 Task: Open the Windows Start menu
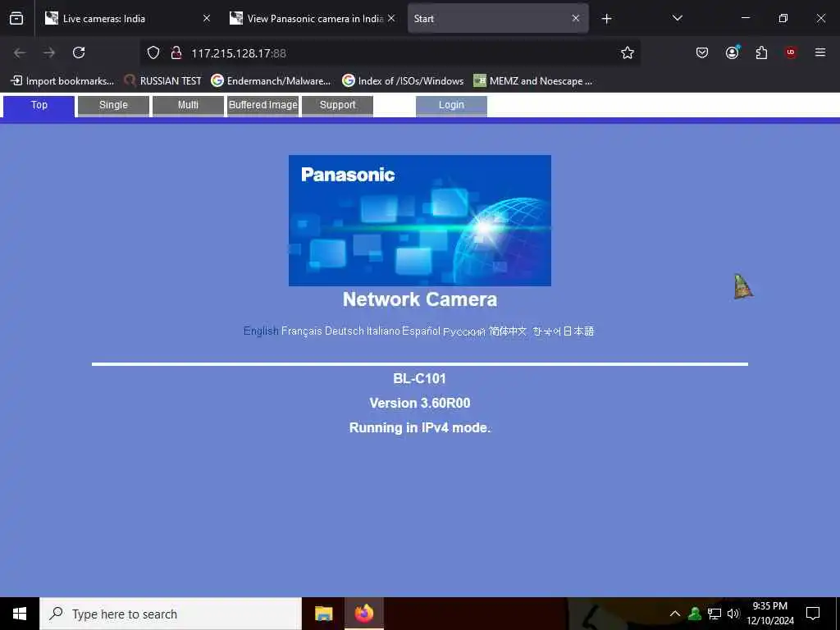20,614
